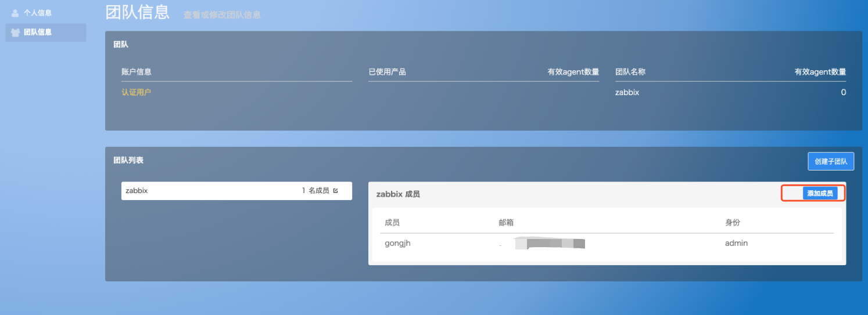Click the 身份 column header
The image size is (868, 315).
click(732, 223)
